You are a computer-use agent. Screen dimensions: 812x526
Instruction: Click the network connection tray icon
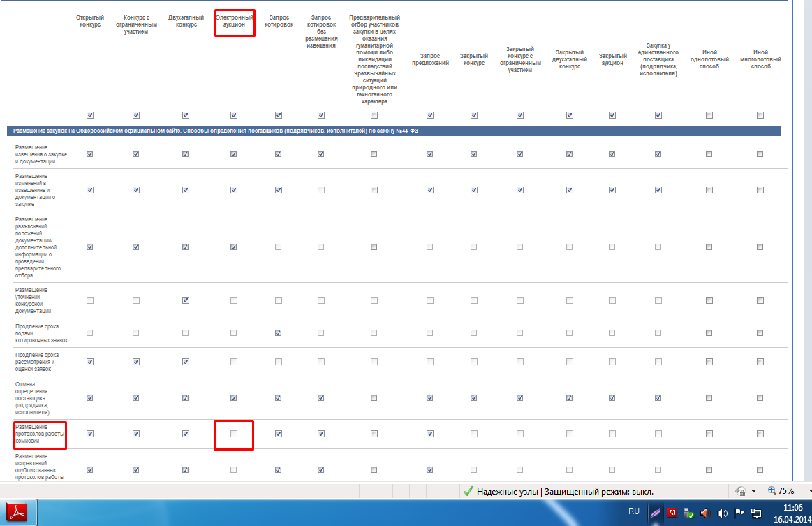[755, 513]
